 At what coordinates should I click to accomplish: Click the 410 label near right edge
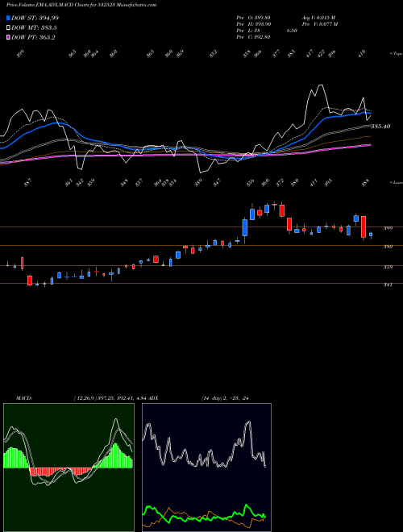click(362, 53)
